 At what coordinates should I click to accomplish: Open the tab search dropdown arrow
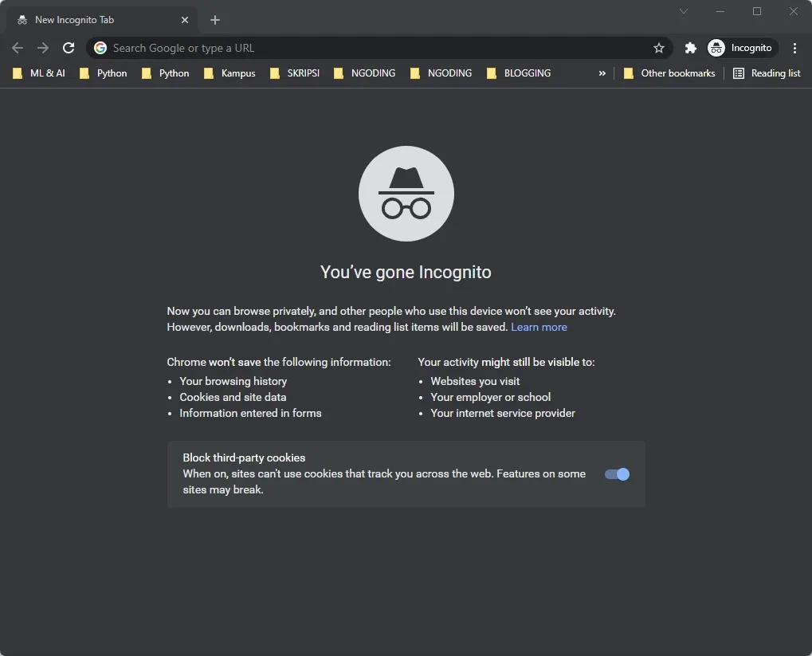click(x=684, y=11)
